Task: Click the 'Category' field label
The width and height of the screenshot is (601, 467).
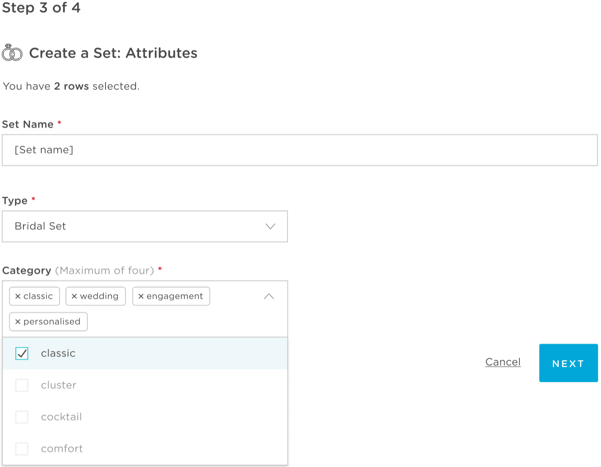Action: tap(26, 271)
